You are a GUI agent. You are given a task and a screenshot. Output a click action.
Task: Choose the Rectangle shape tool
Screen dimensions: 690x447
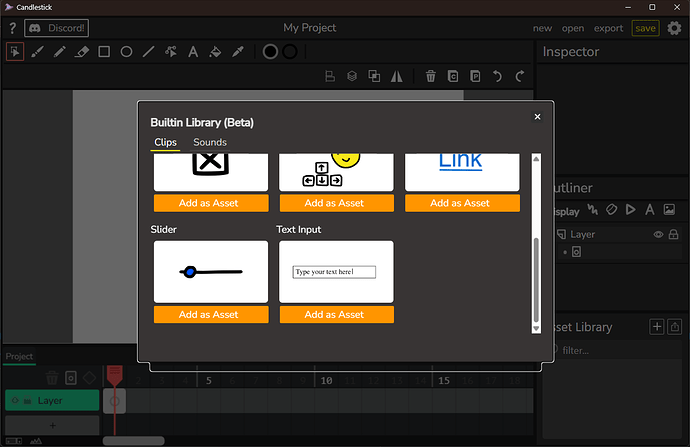click(104, 52)
